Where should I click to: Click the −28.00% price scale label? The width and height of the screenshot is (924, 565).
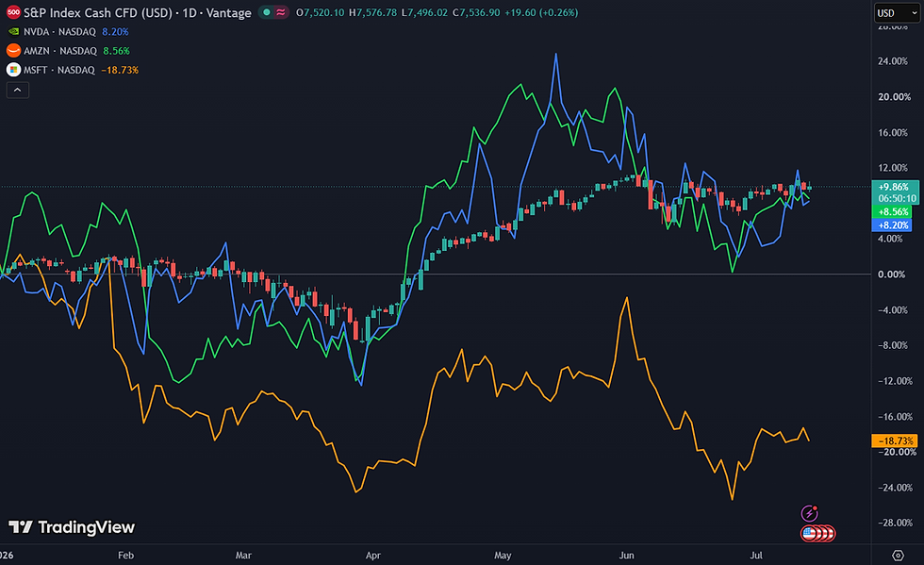click(895, 523)
